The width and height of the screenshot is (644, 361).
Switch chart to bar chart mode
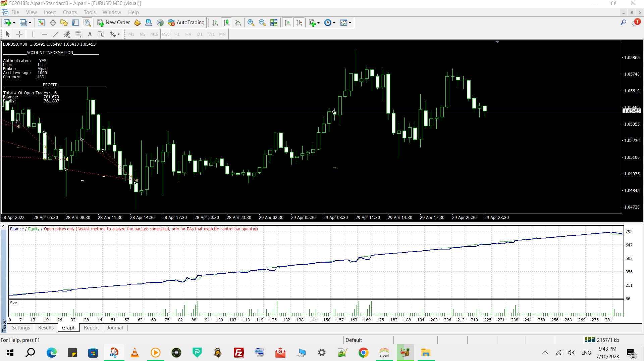(215, 22)
